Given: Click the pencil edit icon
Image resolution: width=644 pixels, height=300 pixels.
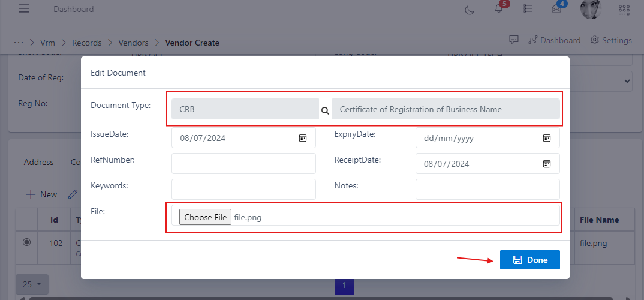Looking at the screenshot, I should (x=73, y=194).
